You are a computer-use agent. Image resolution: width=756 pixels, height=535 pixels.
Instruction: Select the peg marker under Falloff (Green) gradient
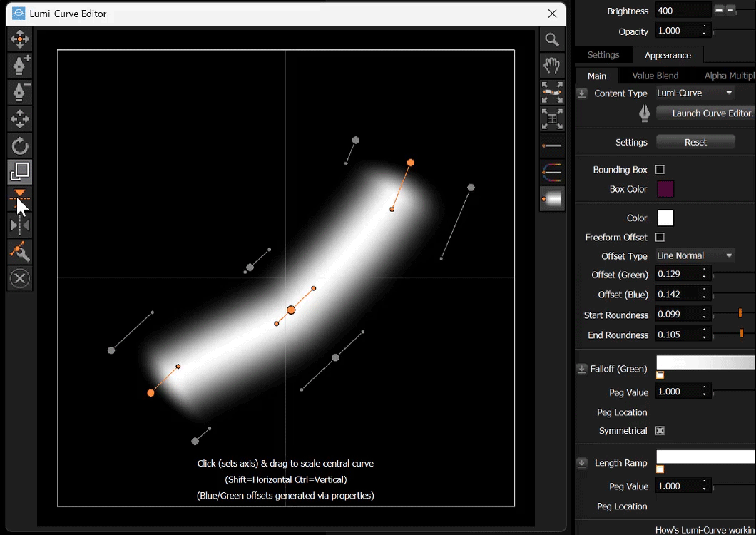pos(660,375)
